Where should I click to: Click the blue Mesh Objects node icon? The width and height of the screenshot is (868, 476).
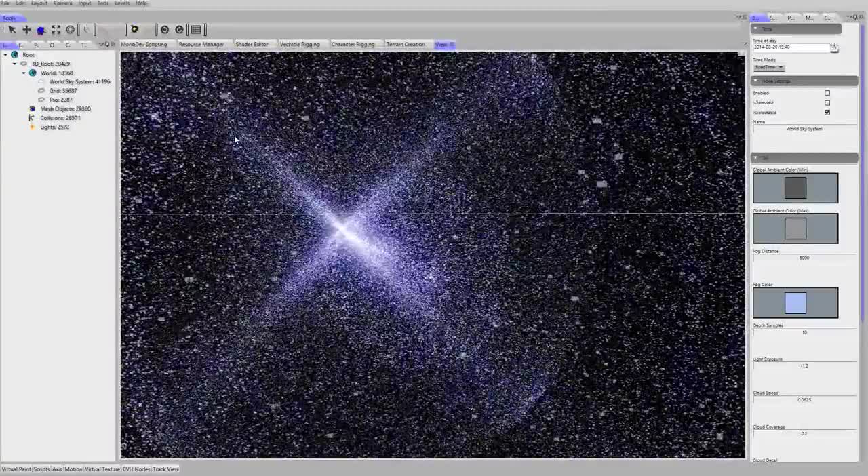pyautogui.click(x=33, y=108)
